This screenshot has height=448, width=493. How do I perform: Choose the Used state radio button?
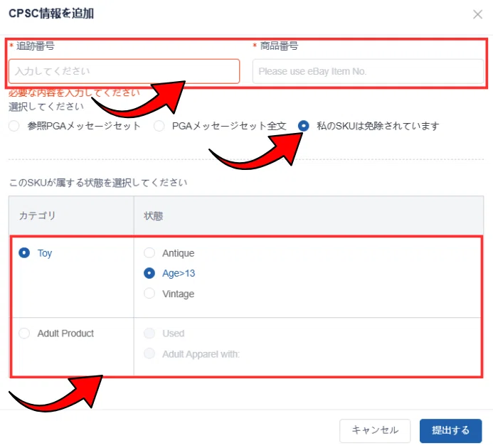(x=149, y=334)
